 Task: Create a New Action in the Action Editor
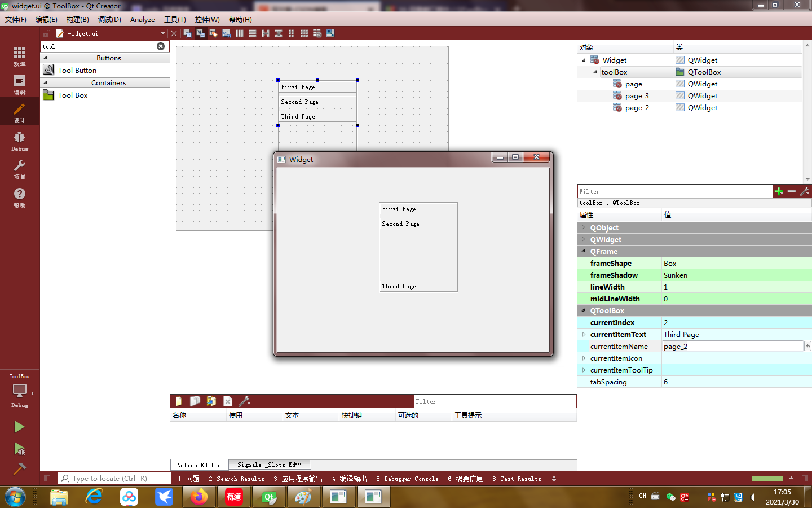[x=178, y=401]
